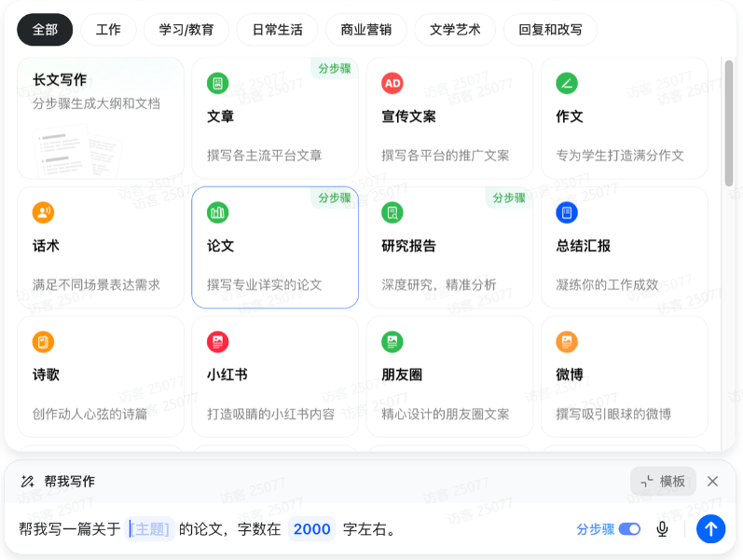The image size is (743, 560).
Task: Click the 论文 card title
Action: point(220,246)
